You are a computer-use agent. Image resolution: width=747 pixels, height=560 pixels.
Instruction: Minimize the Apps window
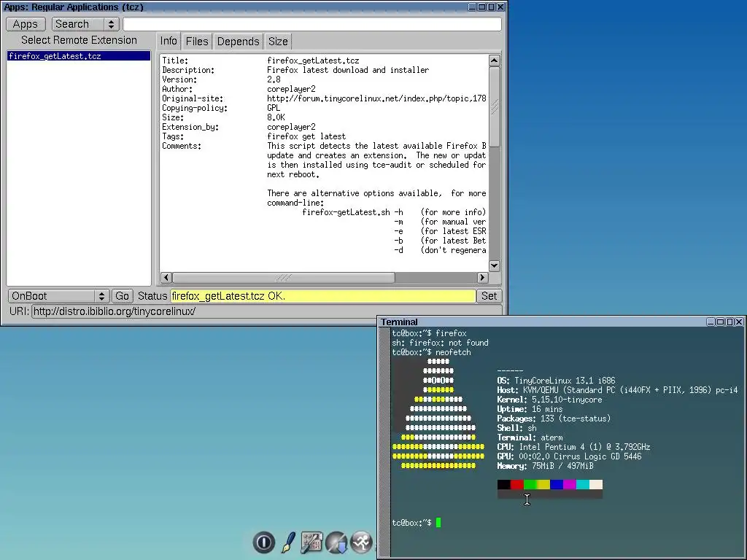[x=472, y=7]
